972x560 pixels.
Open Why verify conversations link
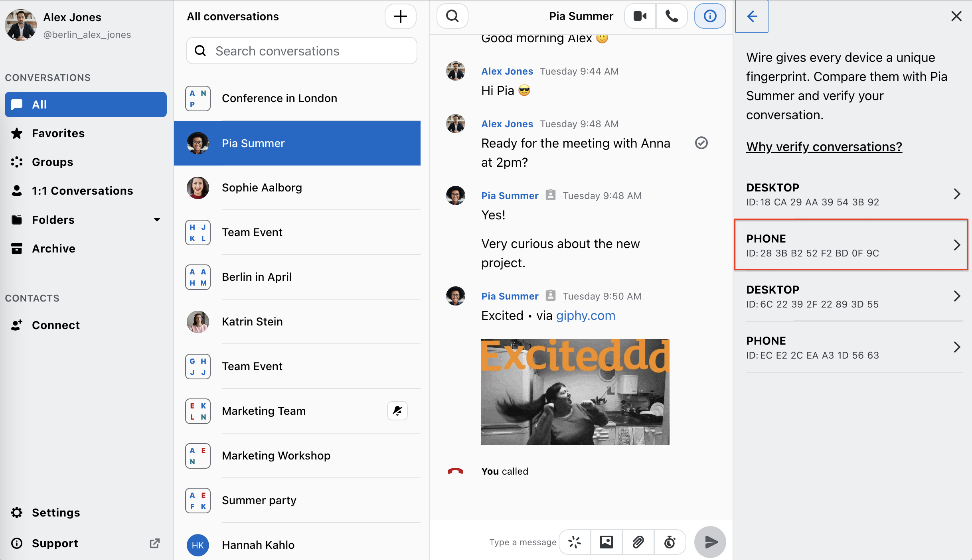click(824, 147)
